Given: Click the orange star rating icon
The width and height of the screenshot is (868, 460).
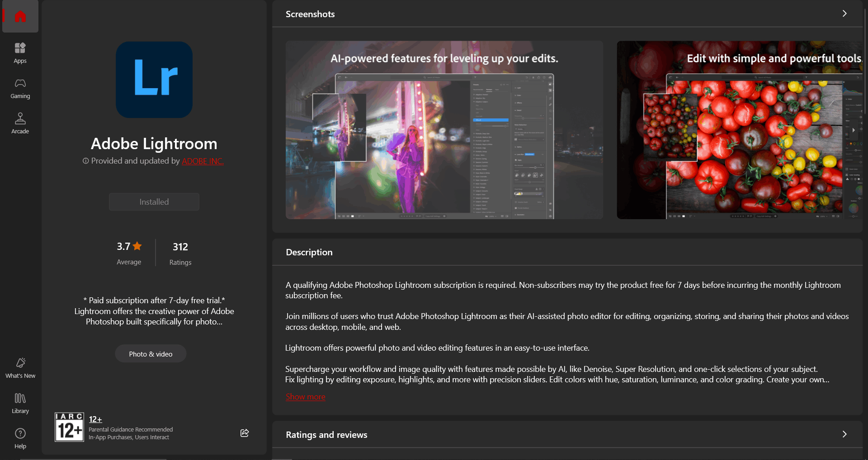Looking at the screenshot, I should [137, 246].
